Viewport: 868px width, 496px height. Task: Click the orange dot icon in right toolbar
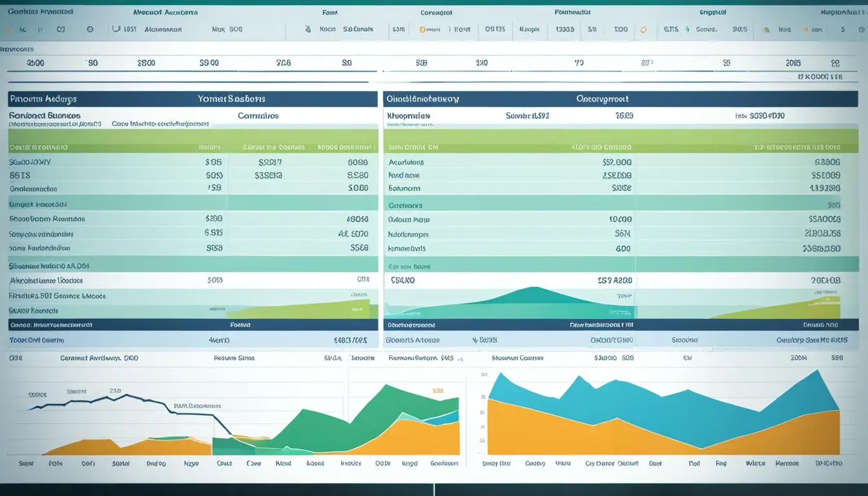click(805, 29)
